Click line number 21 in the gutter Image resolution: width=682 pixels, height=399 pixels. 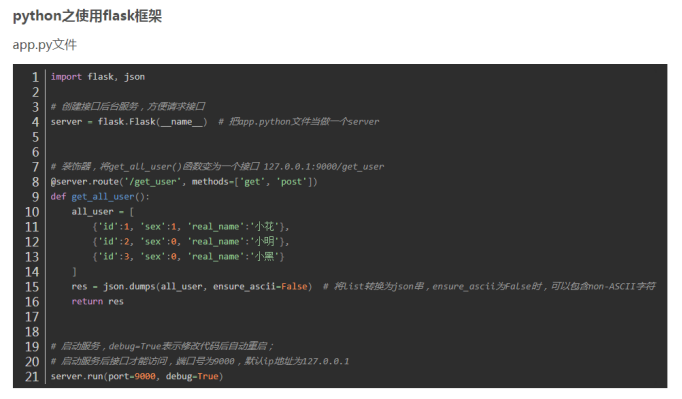pos(32,376)
